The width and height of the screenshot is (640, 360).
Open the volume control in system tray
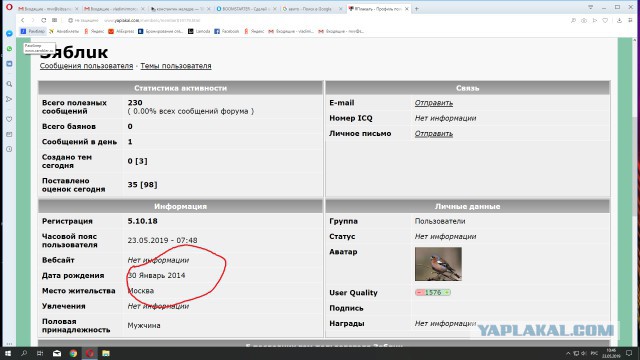tap(584, 353)
